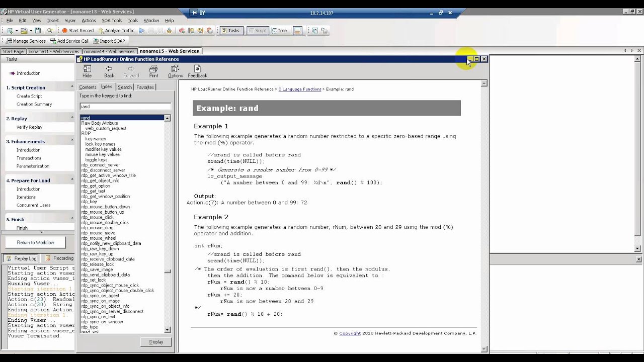Viewport: 644px width, 362px height.
Task: Click the Forward icon in help toolbar
Action: tap(131, 71)
